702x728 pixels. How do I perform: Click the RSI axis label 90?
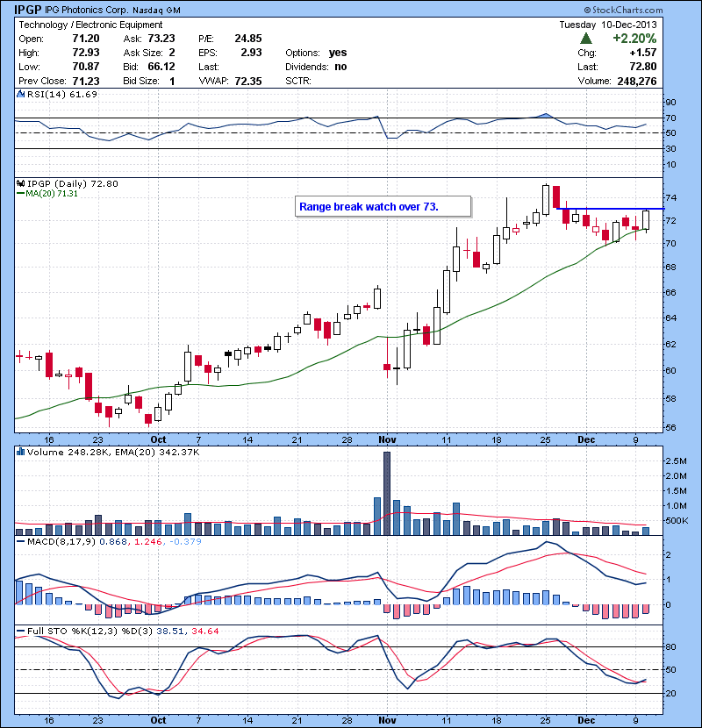[670, 102]
